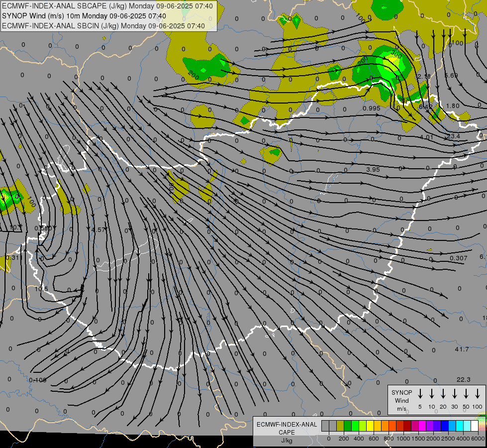
Task: Click the 1.80 value on the map
Action: (x=453, y=106)
